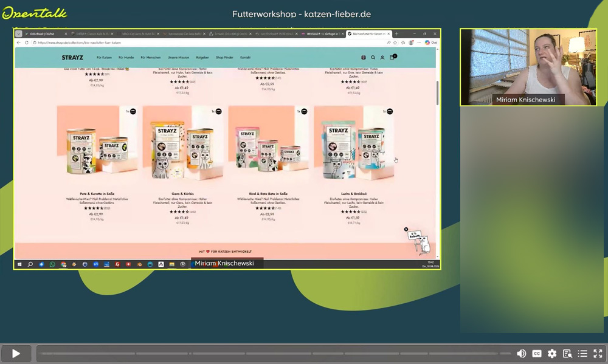608x364 pixels.
Task: Toggle compare button on Pute & Karotte card
Action: point(133,111)
